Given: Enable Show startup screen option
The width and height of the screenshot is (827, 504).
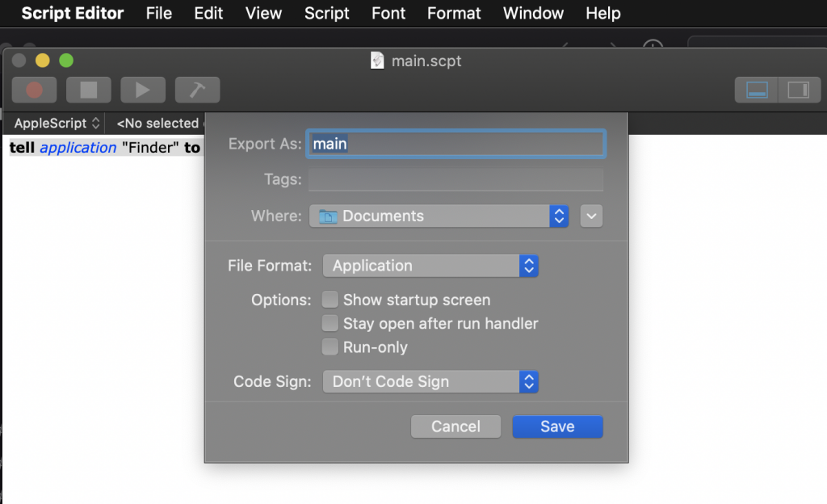Looking at the screenshot, I should point(330,300).
